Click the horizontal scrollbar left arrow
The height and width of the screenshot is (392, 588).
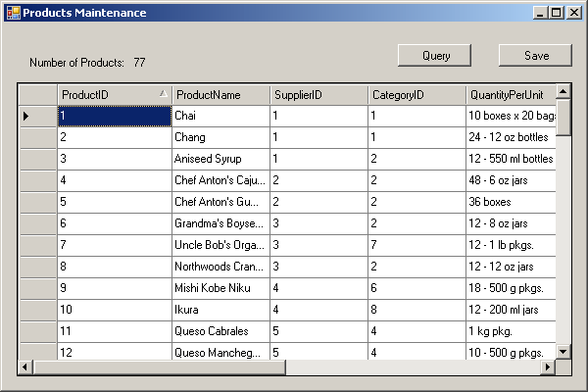pos(25,367)
